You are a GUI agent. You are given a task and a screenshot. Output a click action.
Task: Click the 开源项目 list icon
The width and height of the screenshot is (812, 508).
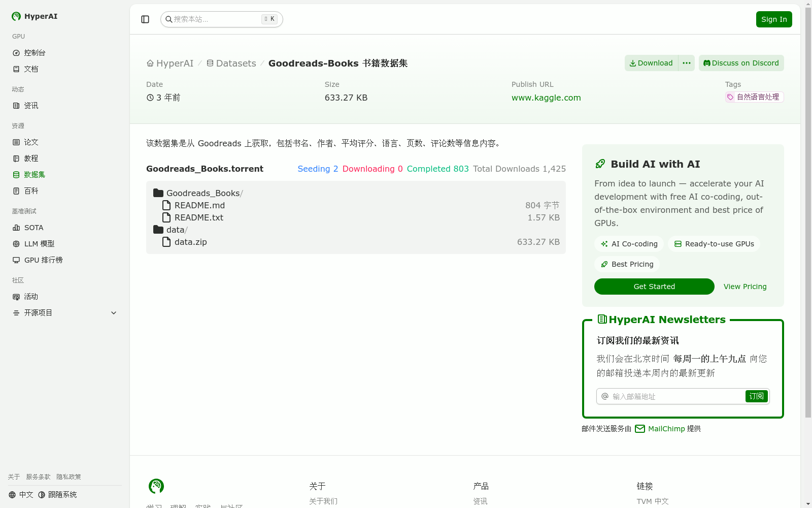(x=16, y=313)
